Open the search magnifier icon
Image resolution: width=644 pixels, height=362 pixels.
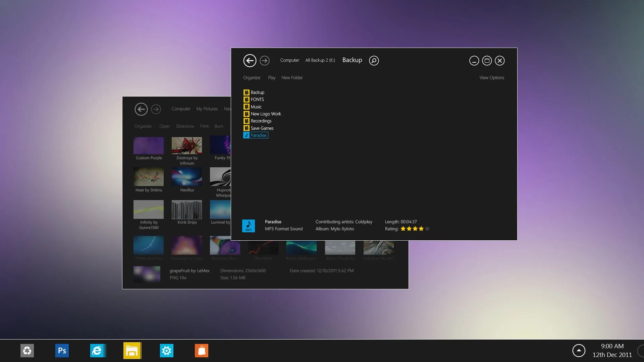click(x=374, y=61)
